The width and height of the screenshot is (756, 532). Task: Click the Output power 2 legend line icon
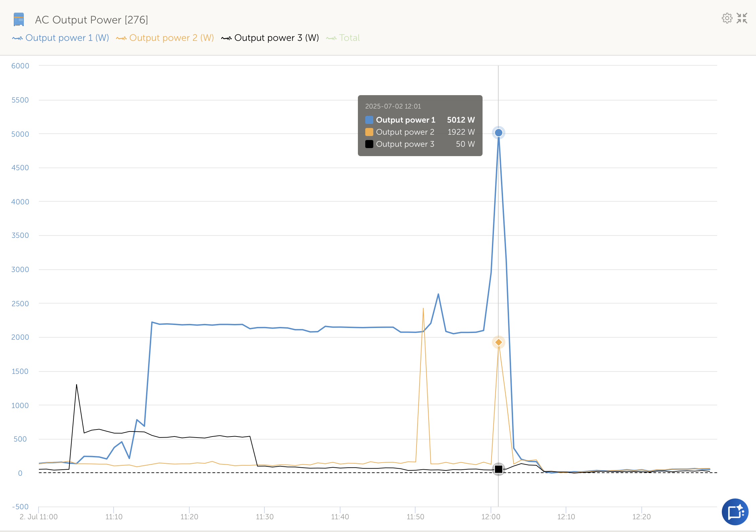coord(121,38)
